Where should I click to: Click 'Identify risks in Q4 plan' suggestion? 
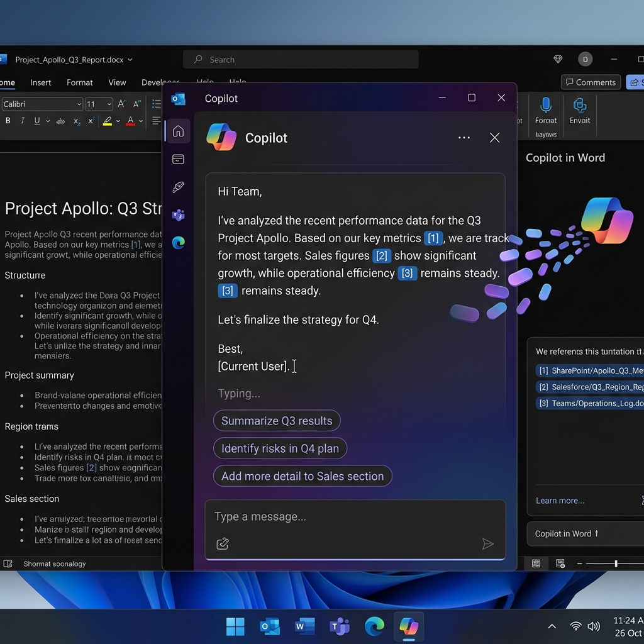280,448
